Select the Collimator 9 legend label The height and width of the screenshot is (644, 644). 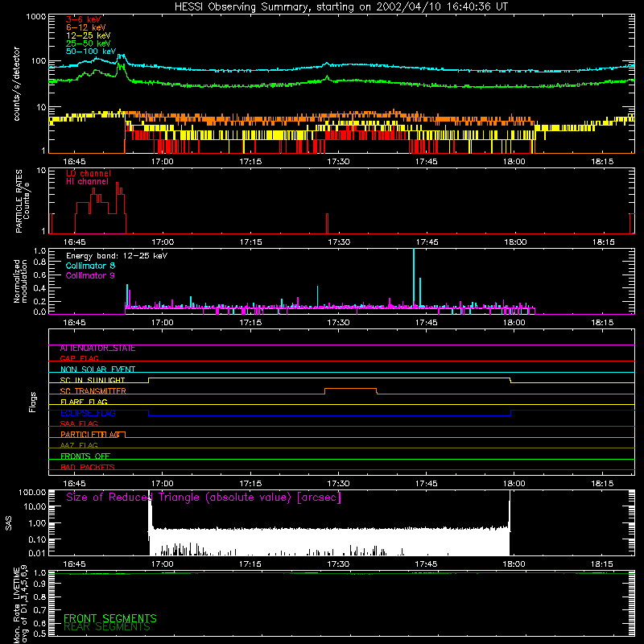(x=90, y=275)
